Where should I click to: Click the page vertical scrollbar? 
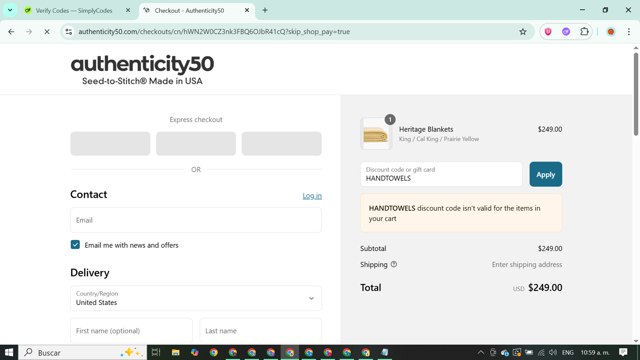636,94
